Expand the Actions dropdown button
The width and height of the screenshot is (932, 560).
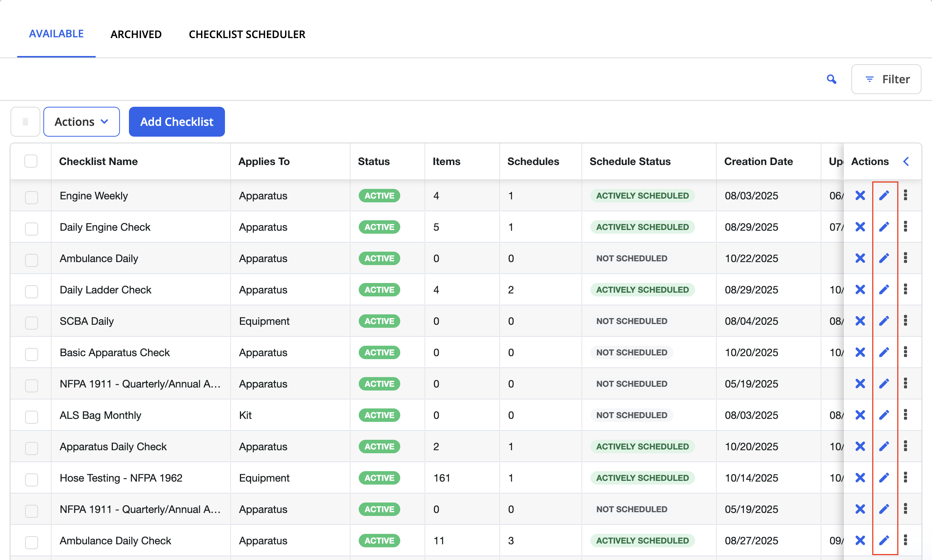81,121
